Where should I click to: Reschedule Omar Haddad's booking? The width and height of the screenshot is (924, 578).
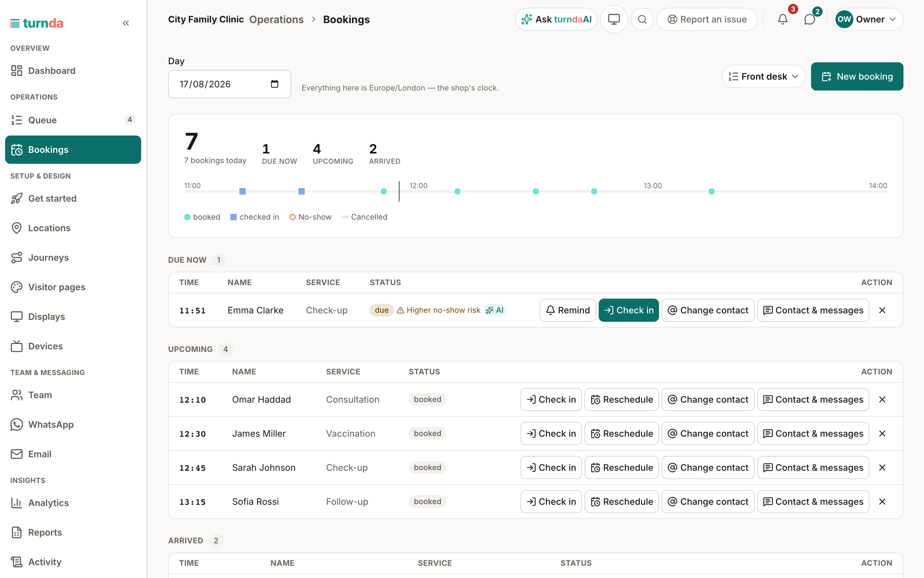(x=621, y=399)
